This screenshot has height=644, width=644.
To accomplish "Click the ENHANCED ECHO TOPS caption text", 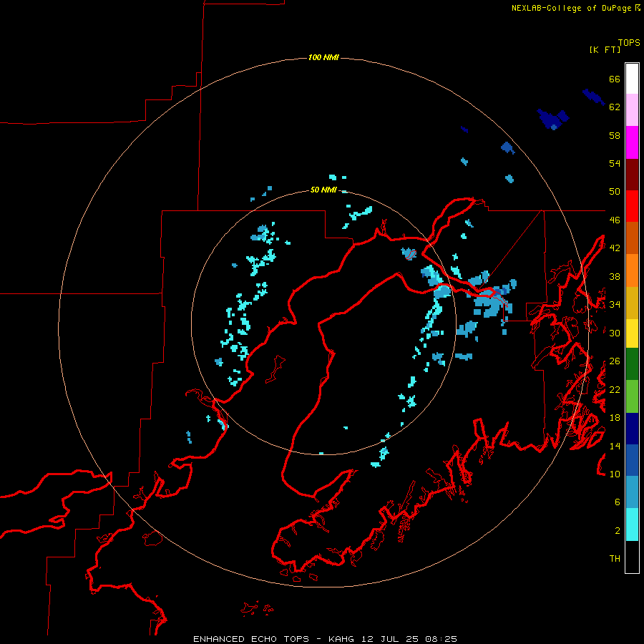I will point(251,639).
